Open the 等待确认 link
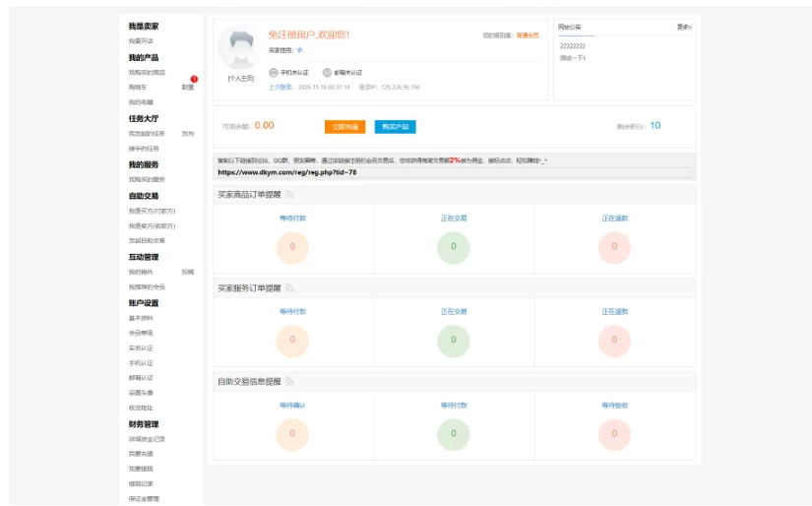The height and width of the screenshot is (506, 812). tap(292, 406)
